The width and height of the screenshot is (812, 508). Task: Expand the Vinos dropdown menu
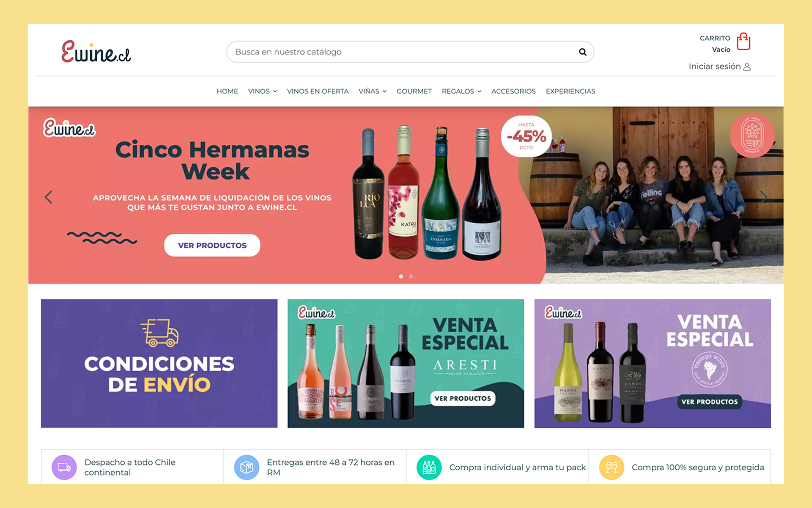pyautogui.click(x=262, y=91)
